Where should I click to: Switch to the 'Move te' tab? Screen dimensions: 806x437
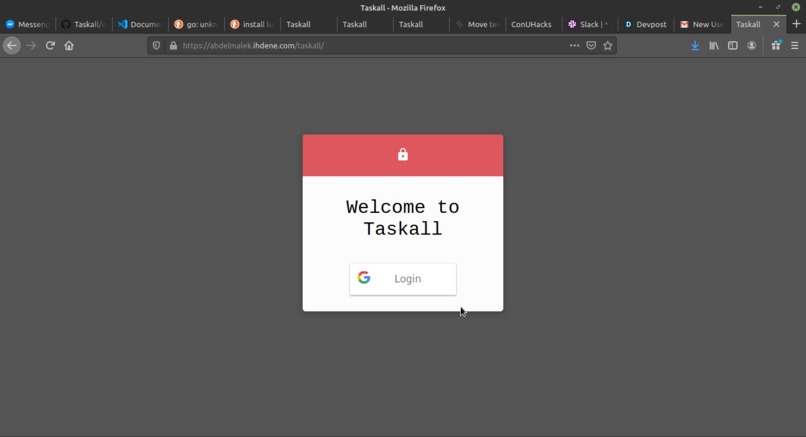(x=478, y=24)
